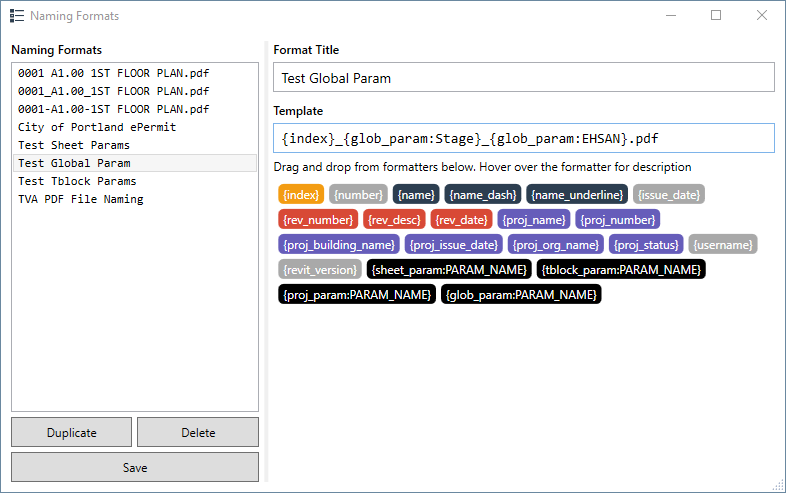
Task: Choose City of Portland ePermit format
Action: point(135,127)
